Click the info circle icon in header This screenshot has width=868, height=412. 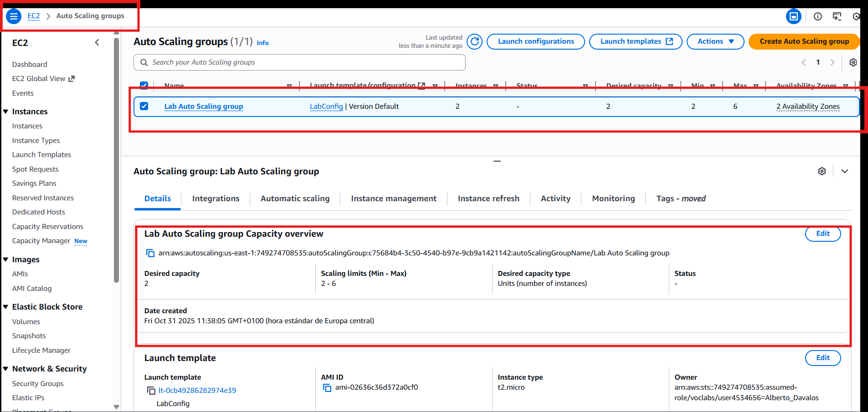[818, 16]
